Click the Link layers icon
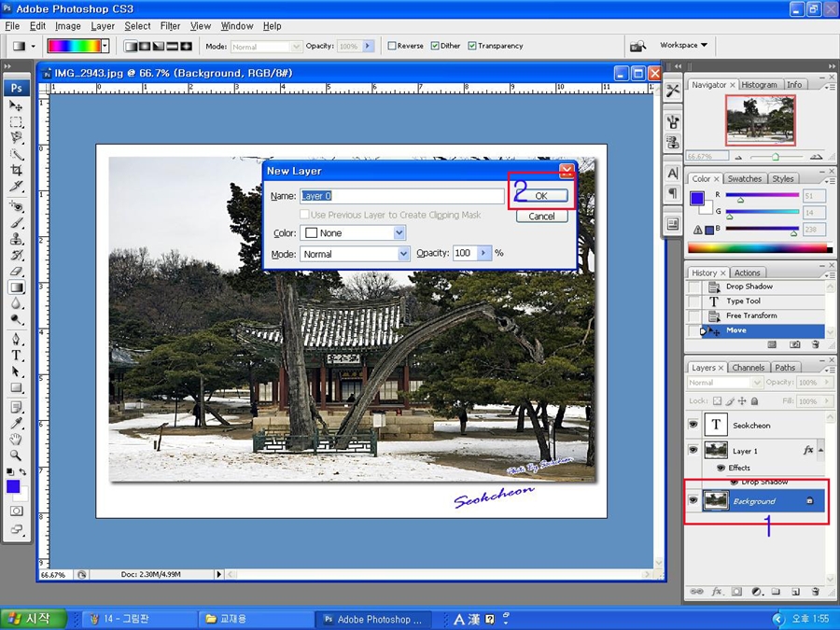This screenshot has width=840, height=630. pos(696,592)
